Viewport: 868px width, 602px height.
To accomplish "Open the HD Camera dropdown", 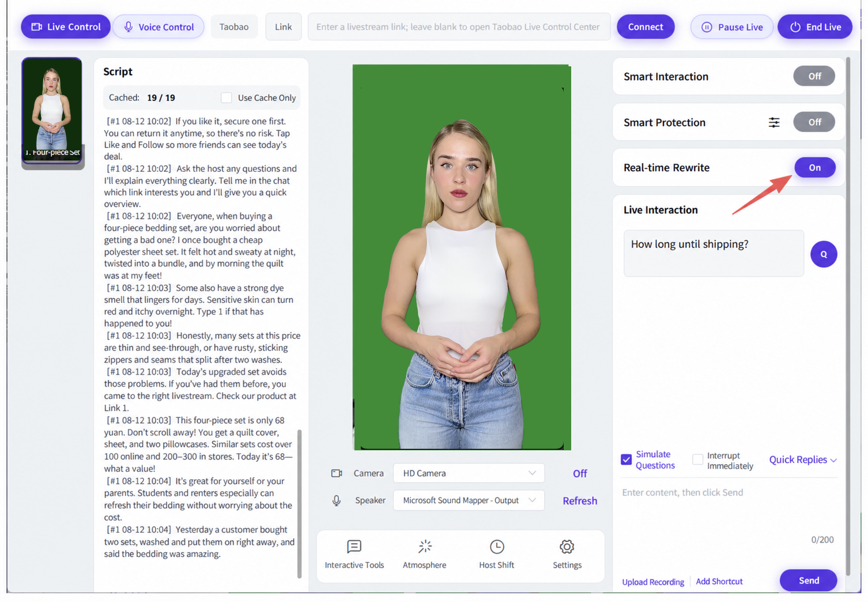I will pyautogui.click(x=469, y=473).
